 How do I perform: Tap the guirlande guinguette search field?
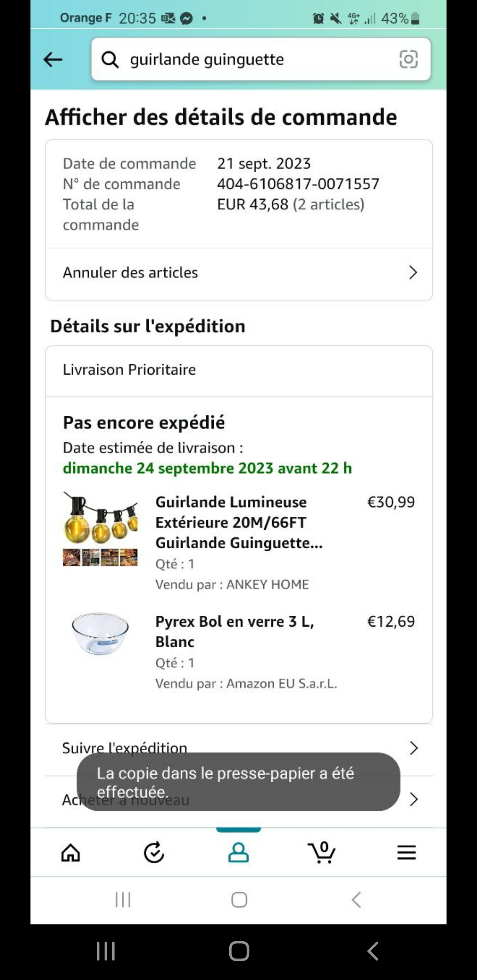[x=261, y=59]
